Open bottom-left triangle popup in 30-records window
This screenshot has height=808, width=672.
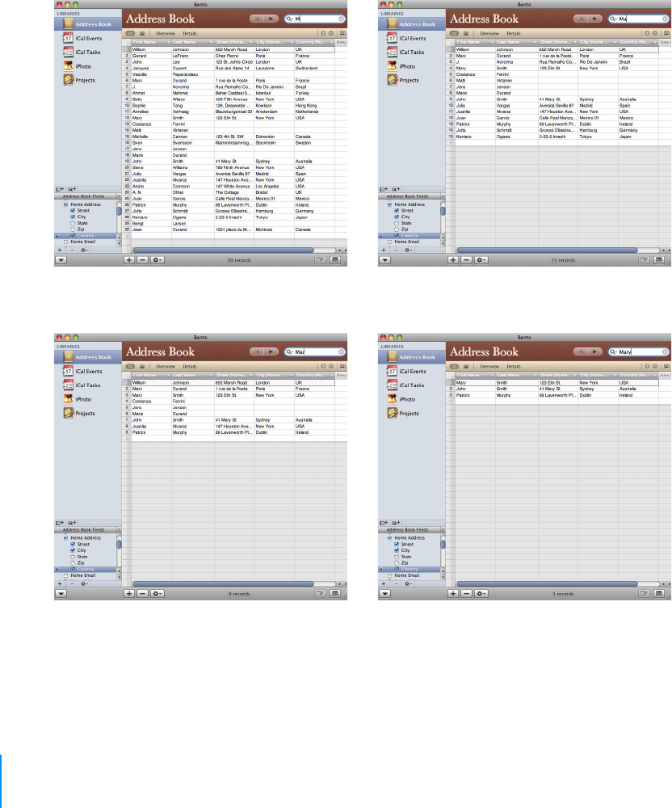pyautogui.click(x=61, y=260)
